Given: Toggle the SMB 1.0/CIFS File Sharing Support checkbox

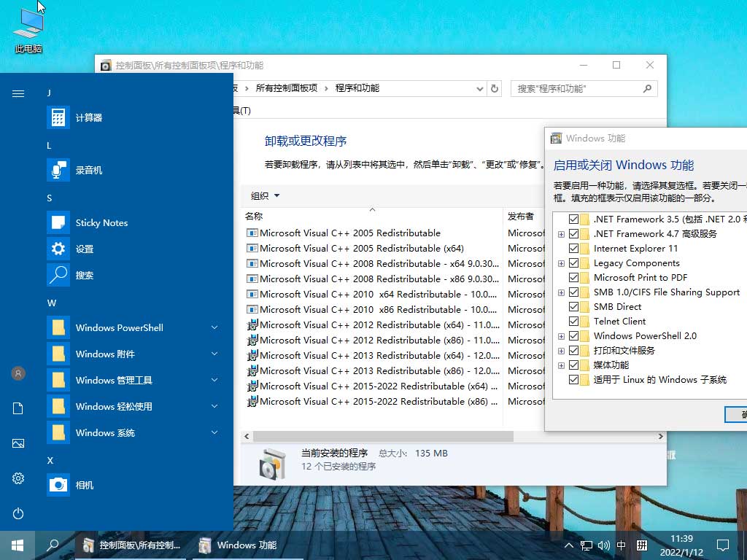Looking at the screenshot, I should (573, 292).
